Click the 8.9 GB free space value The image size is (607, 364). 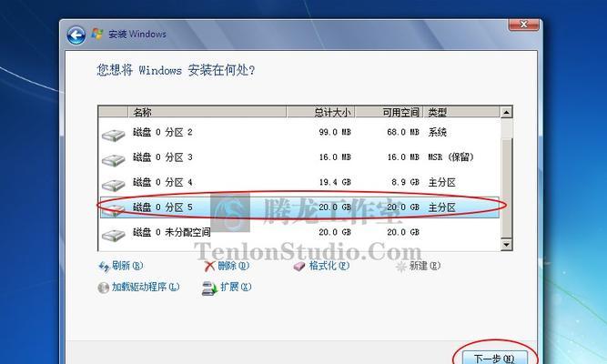405,182
